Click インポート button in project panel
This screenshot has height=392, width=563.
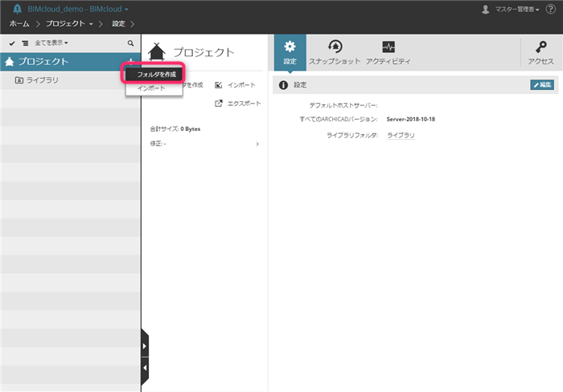pos(235,85)
